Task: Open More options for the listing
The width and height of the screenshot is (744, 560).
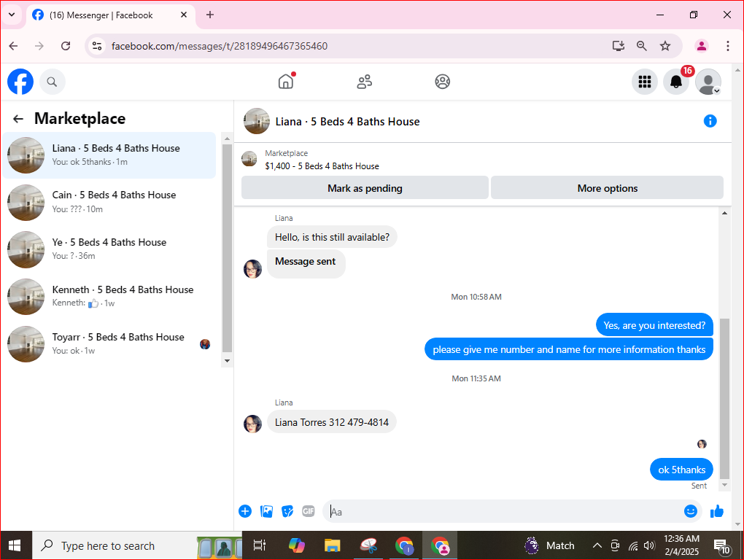Action: tap(608, 188)
